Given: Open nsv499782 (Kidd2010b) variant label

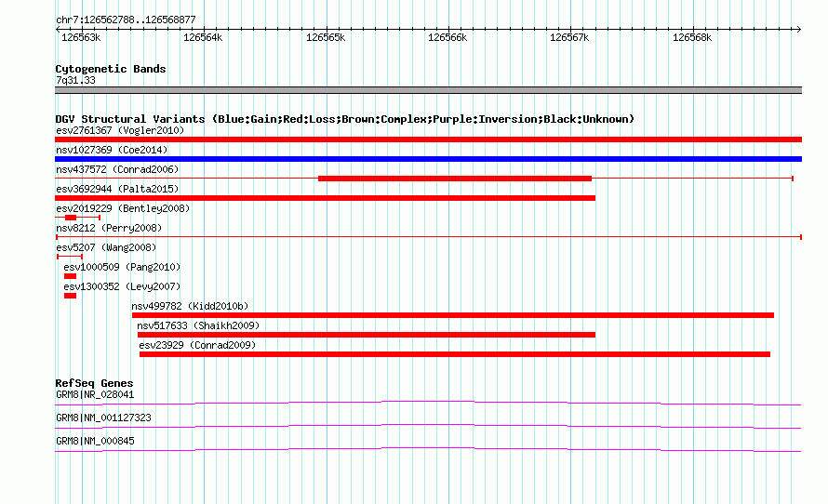Looking at the screenshot, I should [190, 306].
